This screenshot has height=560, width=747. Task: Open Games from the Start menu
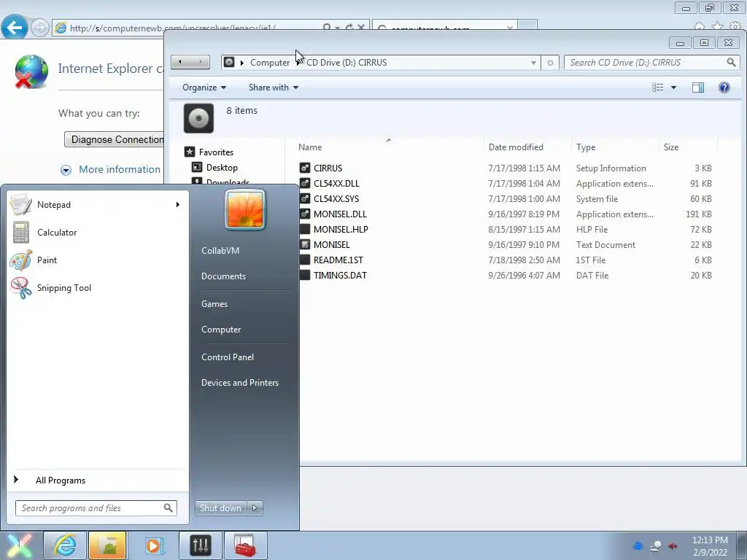(x=214, y=304)
